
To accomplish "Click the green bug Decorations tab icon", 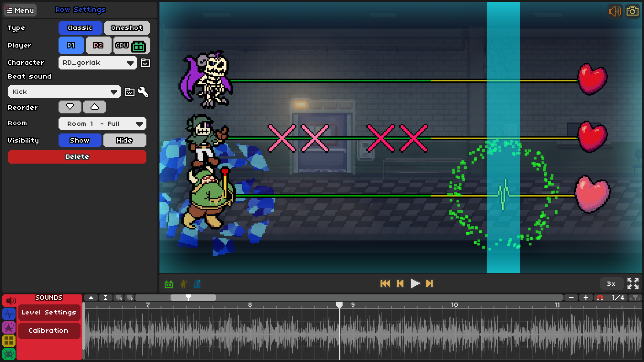I will point(9,354).
